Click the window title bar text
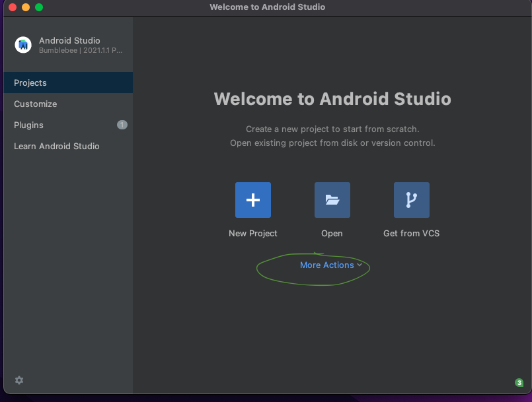 268,7
